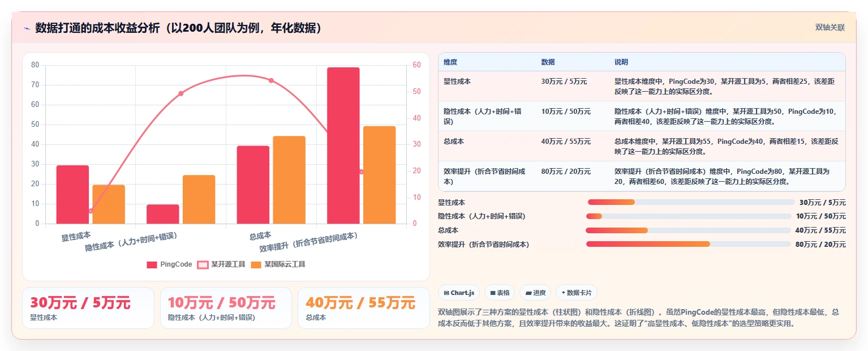This screenshot has width=868, height=351.
Task: Click the 数据 table column header
Action: [548, 62]
